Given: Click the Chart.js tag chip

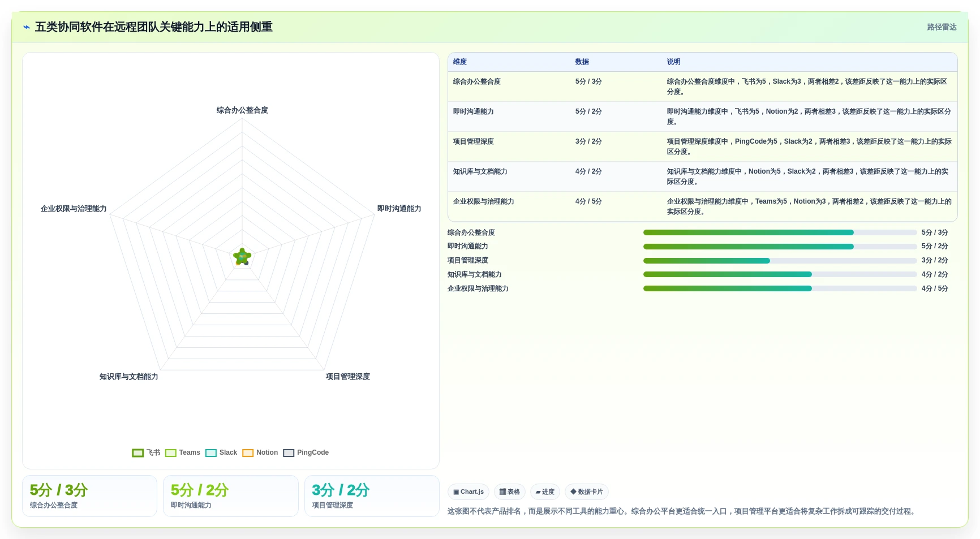Looking at the screenshot, I should click(x=468, y=491).
